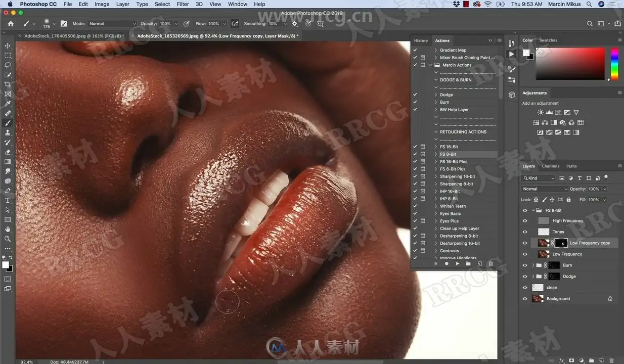The height and width of the screenshot is (364, 624).
Task: Open brush settings gear in options bar
Action: click(x=295, y=24)
